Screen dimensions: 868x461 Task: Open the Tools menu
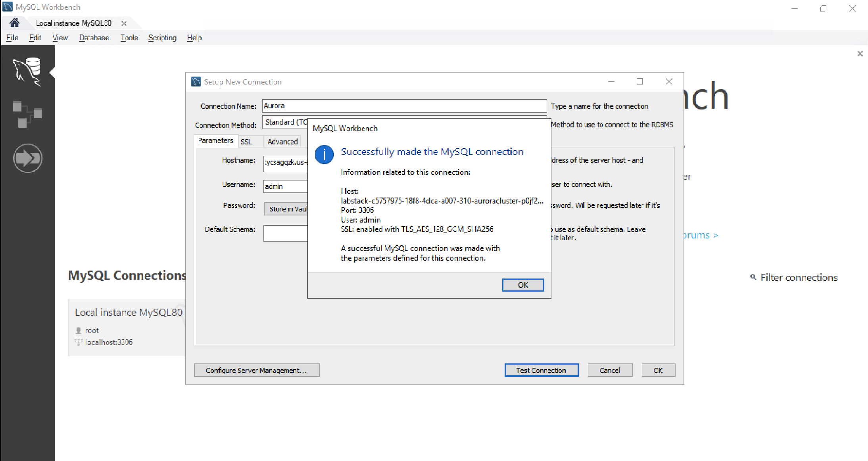129,38
